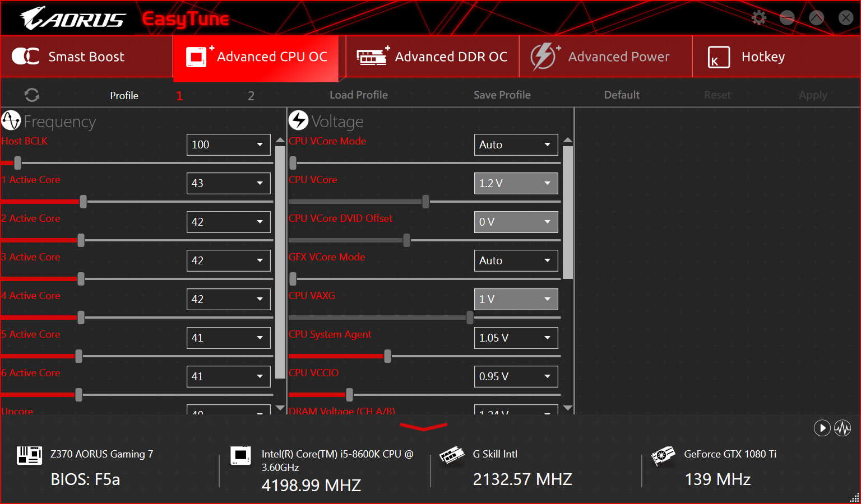This screenshot has width=861, height=504.
Task: Open the CPU System Agent voltage dropdown
Action: (516, 338)
